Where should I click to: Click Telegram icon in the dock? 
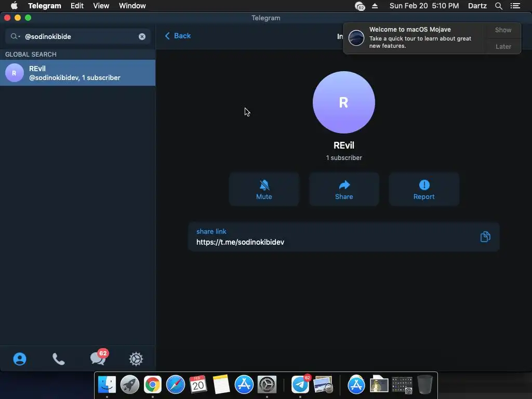[301, 384]
